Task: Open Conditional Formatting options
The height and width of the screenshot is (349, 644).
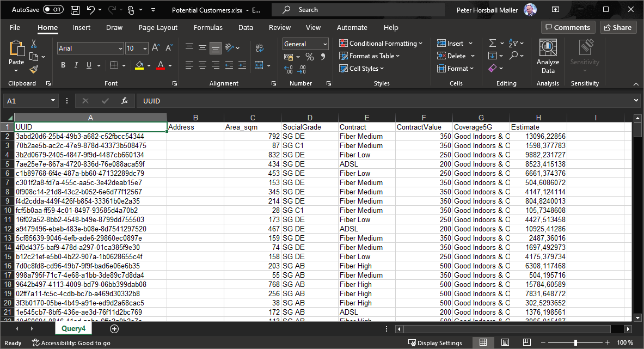Action: tap(381, 43)
